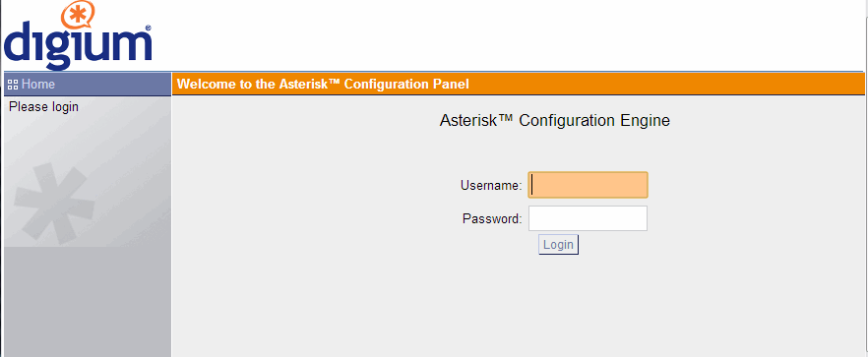This screenshot has height=357, width=868.
Task: Click the Asterisk word in orange header
Action: (x=302, y=85)
